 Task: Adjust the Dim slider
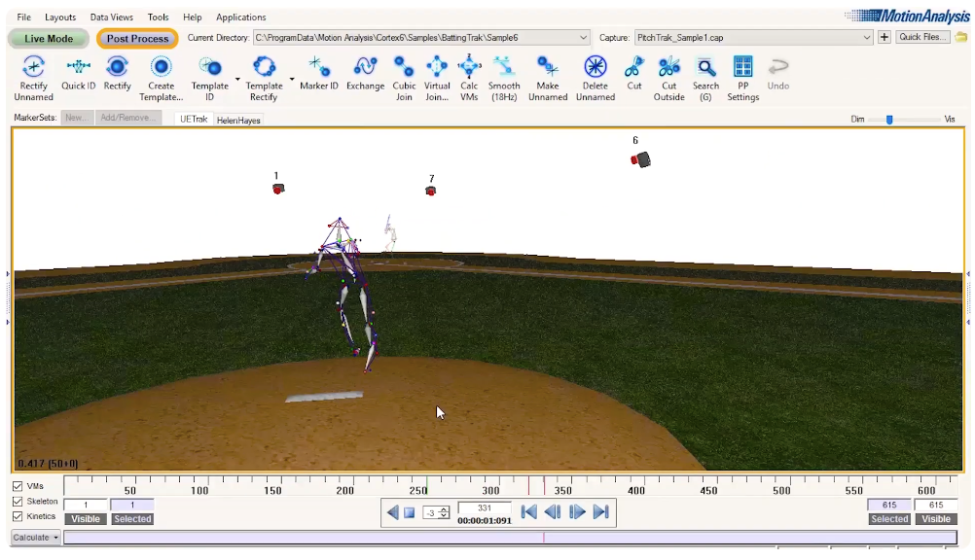(x=889, y=119)
